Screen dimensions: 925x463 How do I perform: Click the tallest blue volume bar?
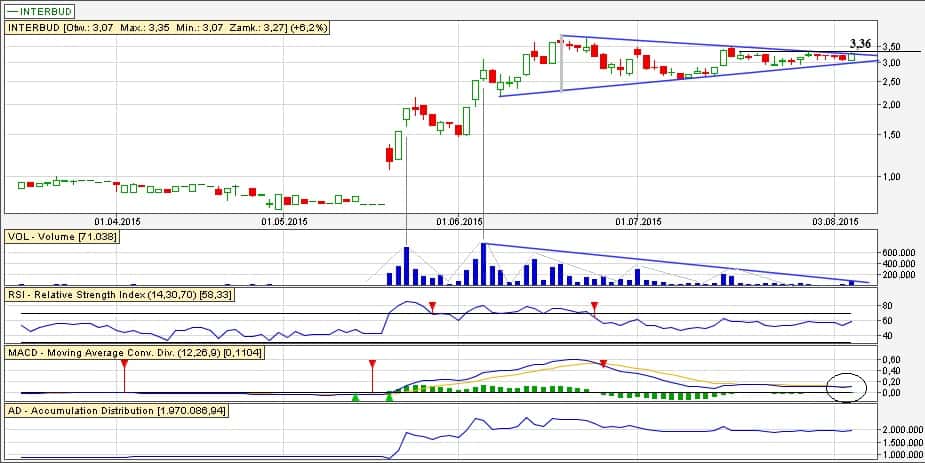pyautogui.click(x=483, y=265)
